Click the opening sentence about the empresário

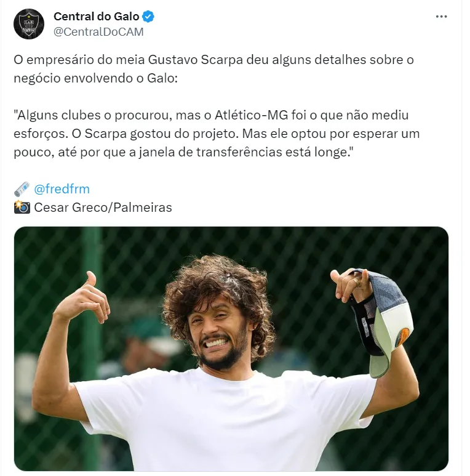point(213,69)
